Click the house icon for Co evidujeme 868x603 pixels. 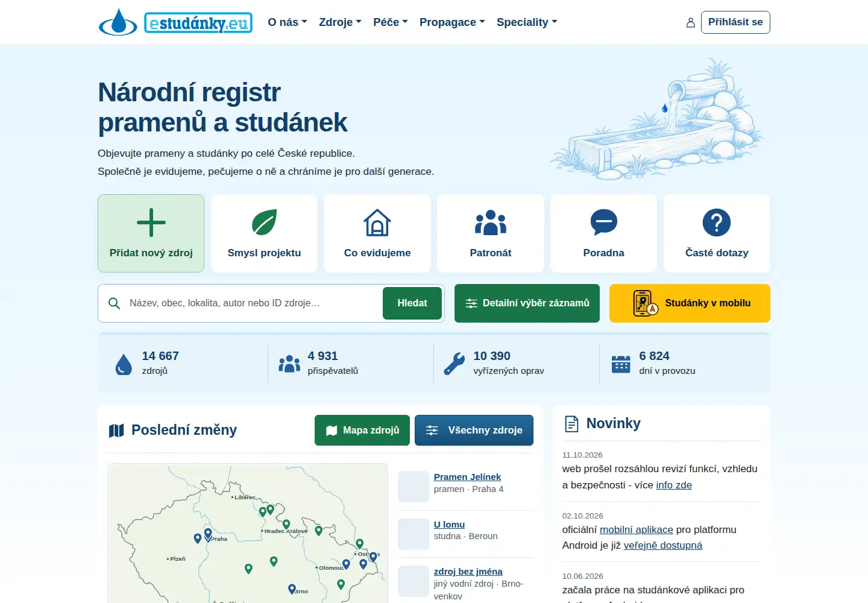click(377, 223)
